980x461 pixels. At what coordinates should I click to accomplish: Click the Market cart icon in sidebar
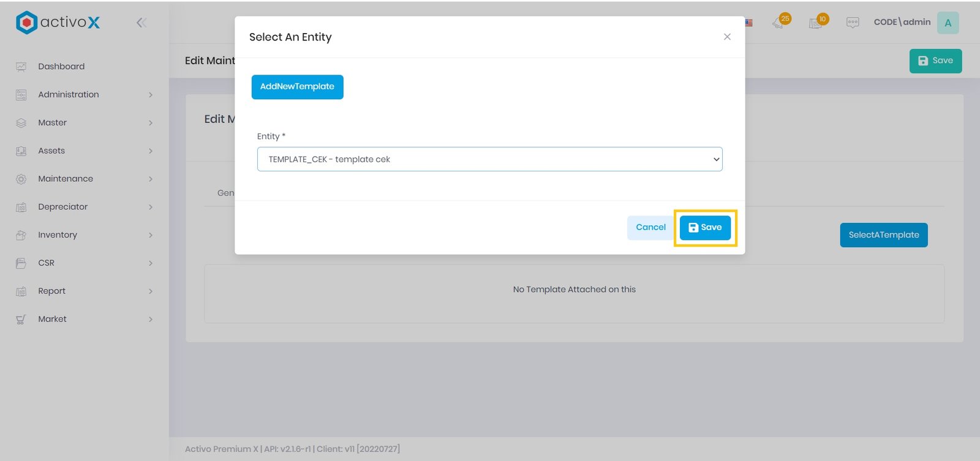[21, 319]
